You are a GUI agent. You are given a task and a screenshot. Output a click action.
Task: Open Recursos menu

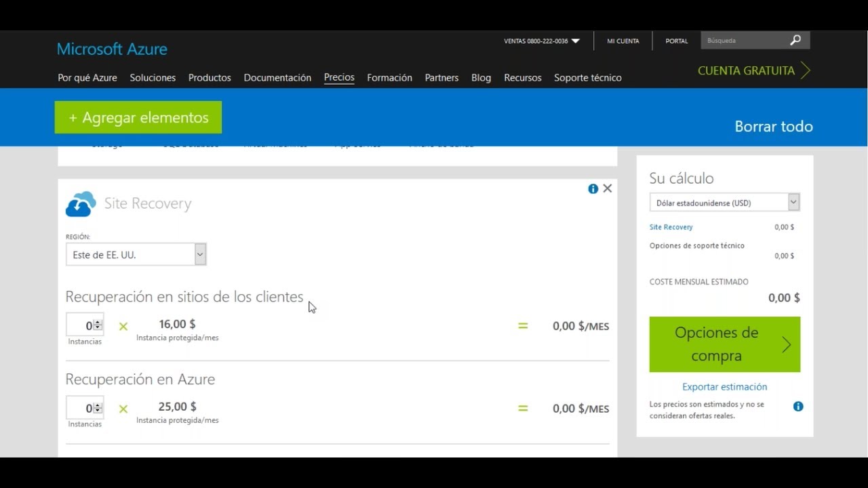pyautogui.click(x=522, y=78)
